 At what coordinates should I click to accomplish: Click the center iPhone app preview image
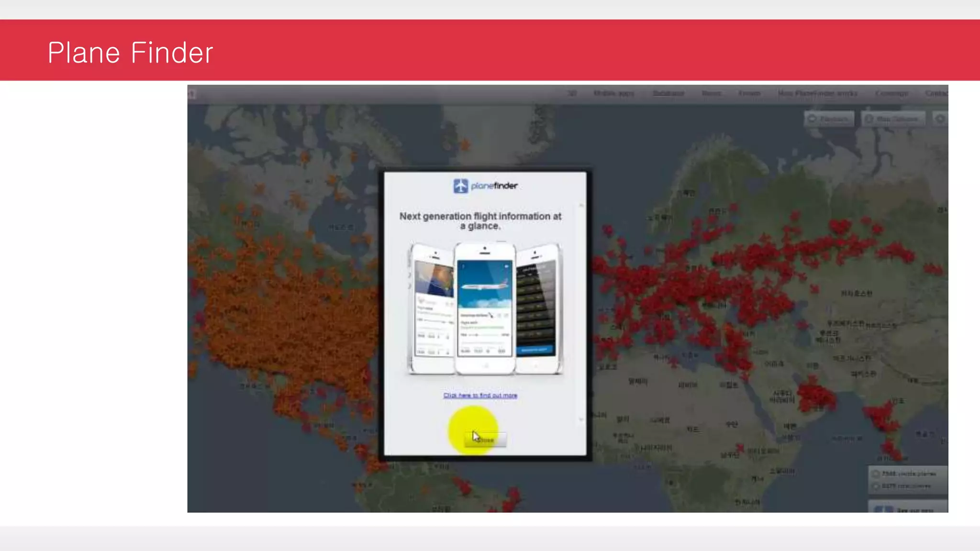pos(484,309)
